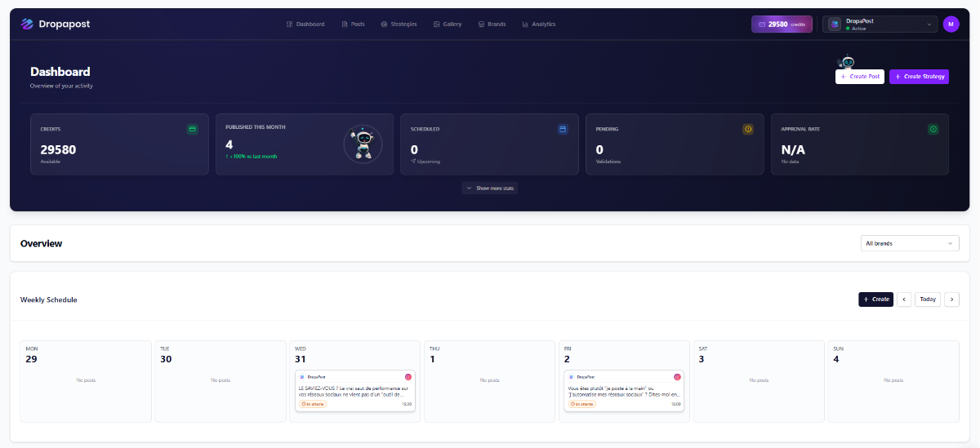Go to previous week with left chevron

point(904,299)
